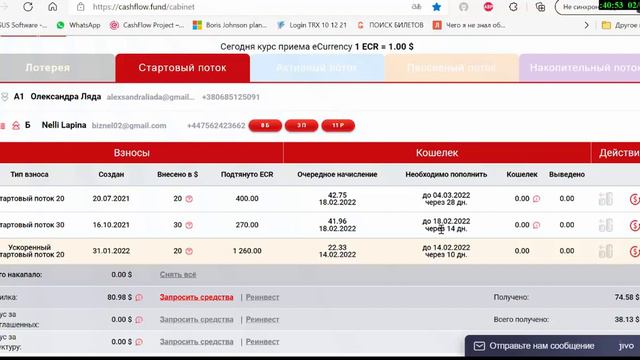Open the jivo 'Отправьте нам сообщение' chat widget
This screenshot has height=360, width=640.
point(552,346)
